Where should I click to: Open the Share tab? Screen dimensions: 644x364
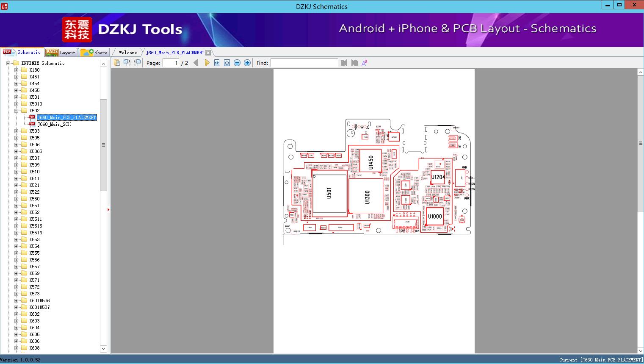[x=94, y=53]
